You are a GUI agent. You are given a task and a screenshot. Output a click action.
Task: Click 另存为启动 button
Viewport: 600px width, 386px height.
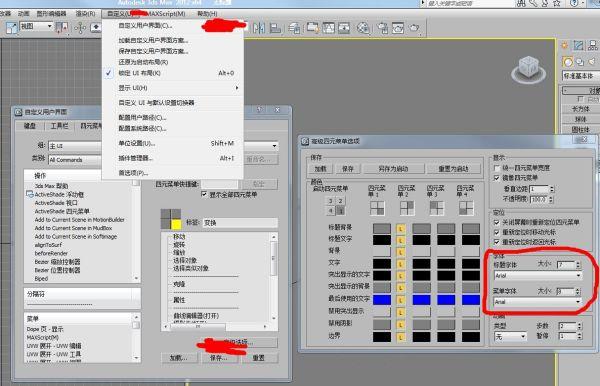(393, 168)
